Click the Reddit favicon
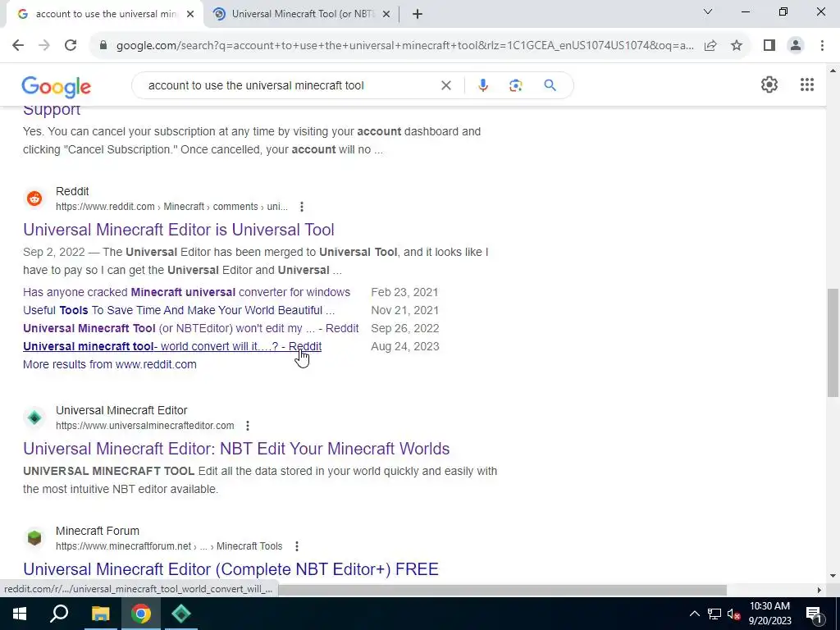The height and width of the screenshot is (630, 840). click(x=34, y=199)
